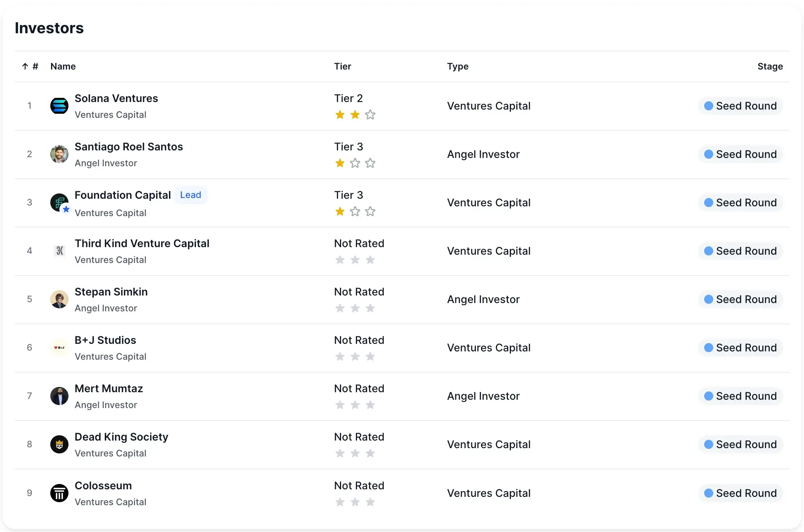Click the Seed Round tag for Mert Mumtaz

click(x=740, y=396)
